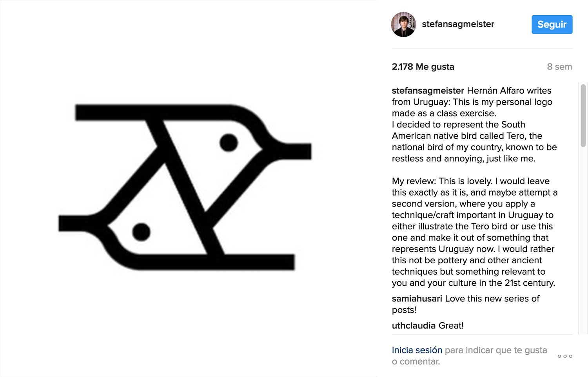Open stefansagmeister username in post header
This screenshot has width=588, height=377.
[458, 24]
